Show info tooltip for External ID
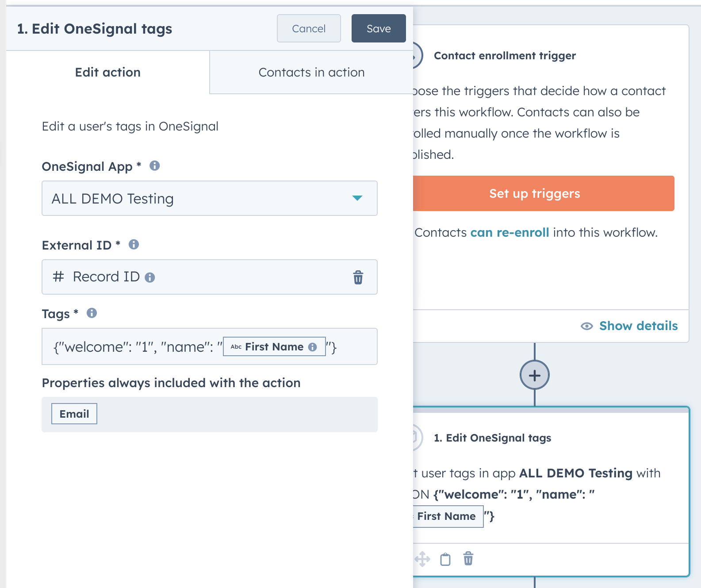 (134, 244)
